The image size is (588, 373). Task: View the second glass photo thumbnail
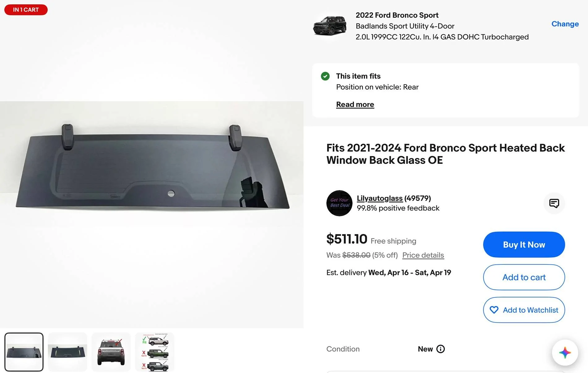coord(67,352)
